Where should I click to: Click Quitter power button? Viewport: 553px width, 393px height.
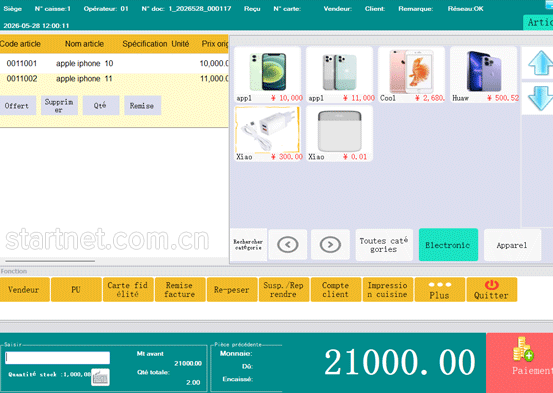point(492,290)
